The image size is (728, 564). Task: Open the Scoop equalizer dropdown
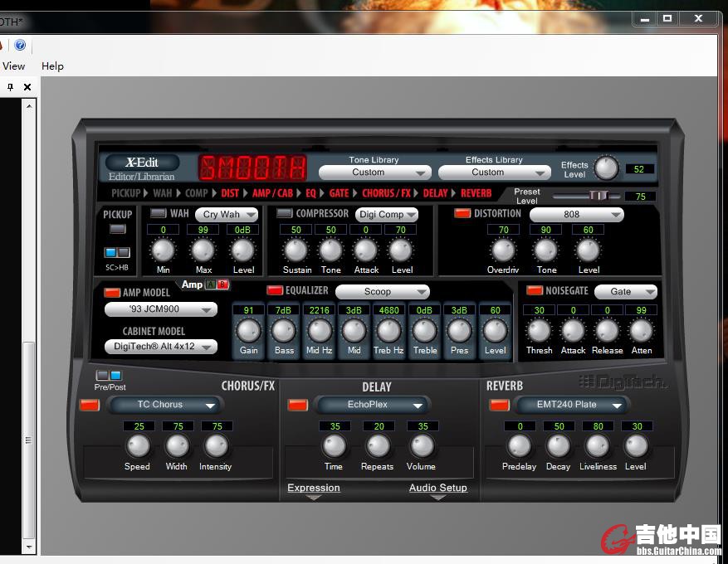(x=383, y=292)
